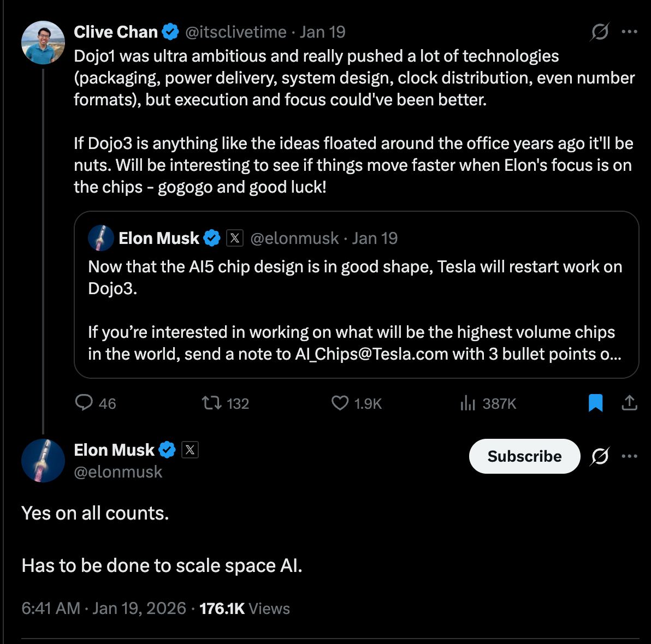Subscribe to Elon Musk

tap(524, 456)
